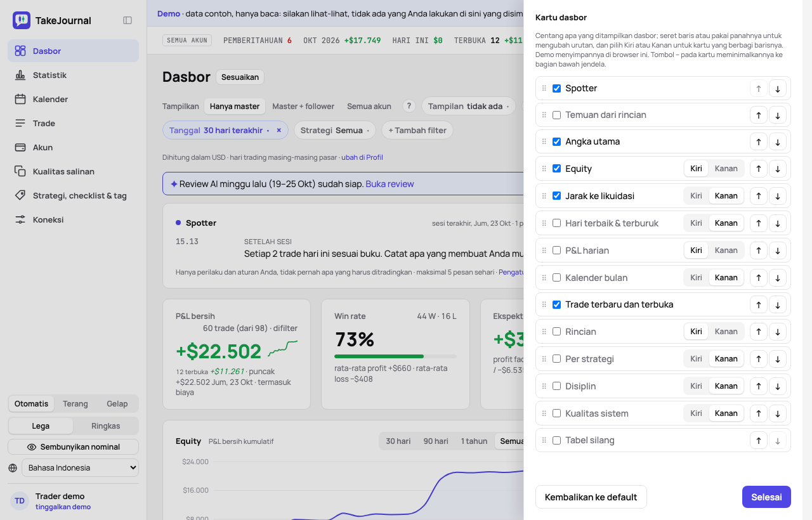Viewport: 812px width, 520px height.
Task: Remove the Tanggal filter with x
Action: (278, 131)
